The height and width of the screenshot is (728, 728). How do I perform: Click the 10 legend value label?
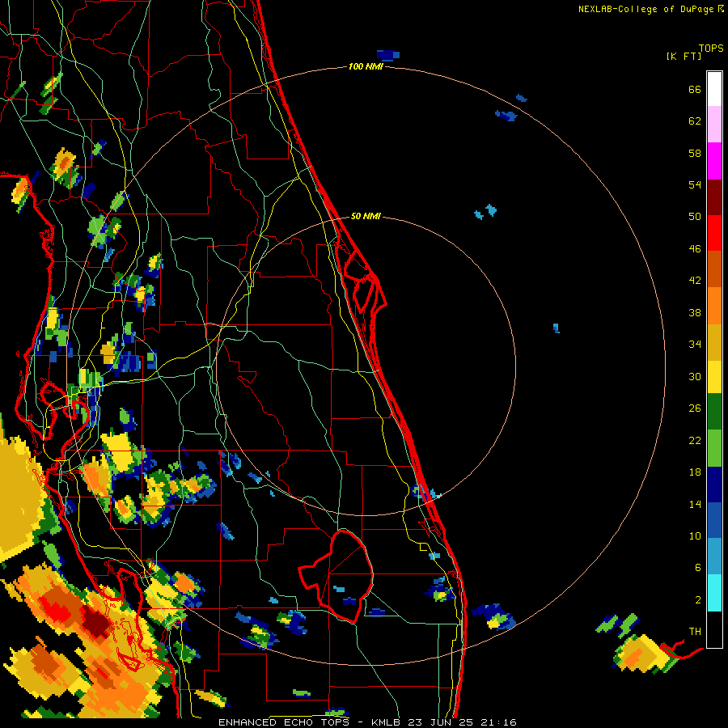[x=695, y=535]
